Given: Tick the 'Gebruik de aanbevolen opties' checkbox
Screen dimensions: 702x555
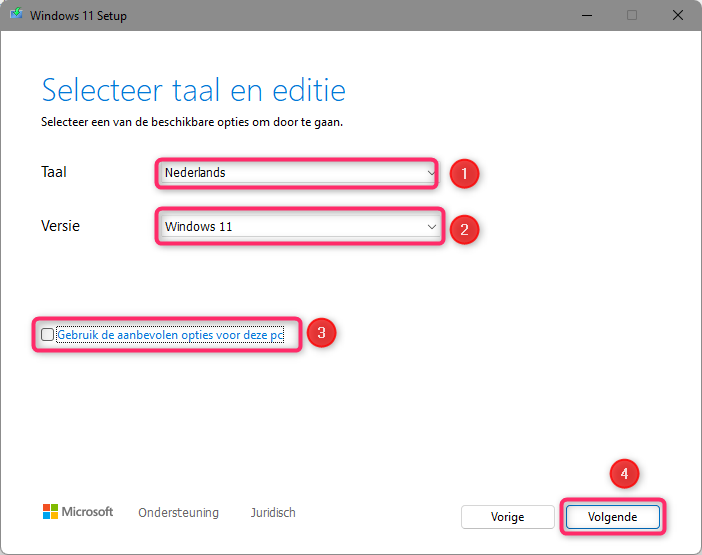Looking at the screenshot, I should coord(47,334).
